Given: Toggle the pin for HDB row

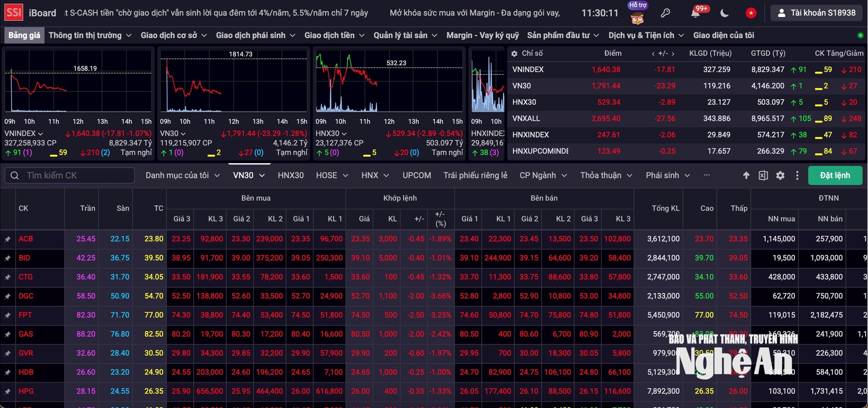Looking at the screenshot, I should point(7,372).
